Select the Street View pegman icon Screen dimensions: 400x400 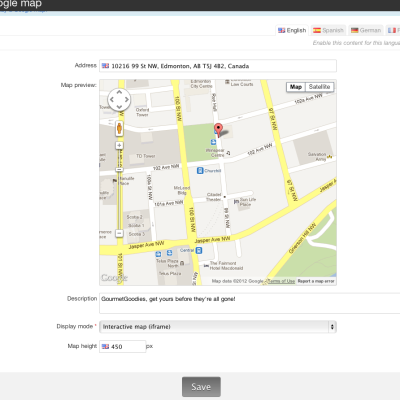coord(119,128)
